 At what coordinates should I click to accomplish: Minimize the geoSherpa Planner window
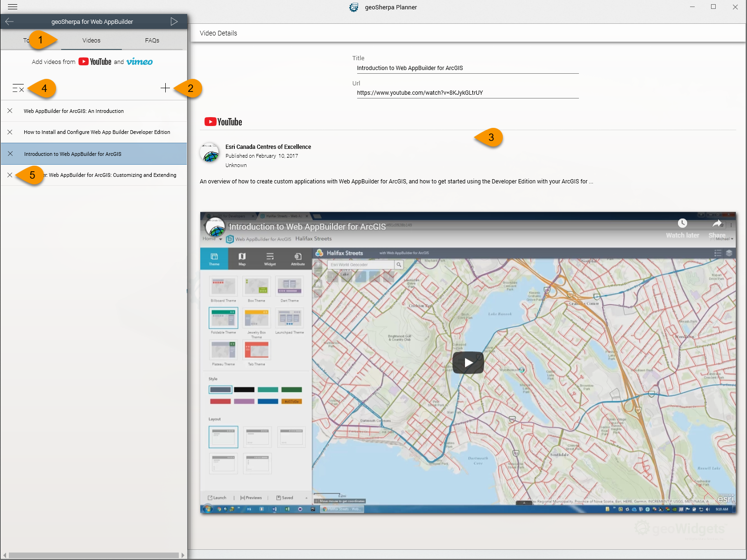[x=692, y=7]
